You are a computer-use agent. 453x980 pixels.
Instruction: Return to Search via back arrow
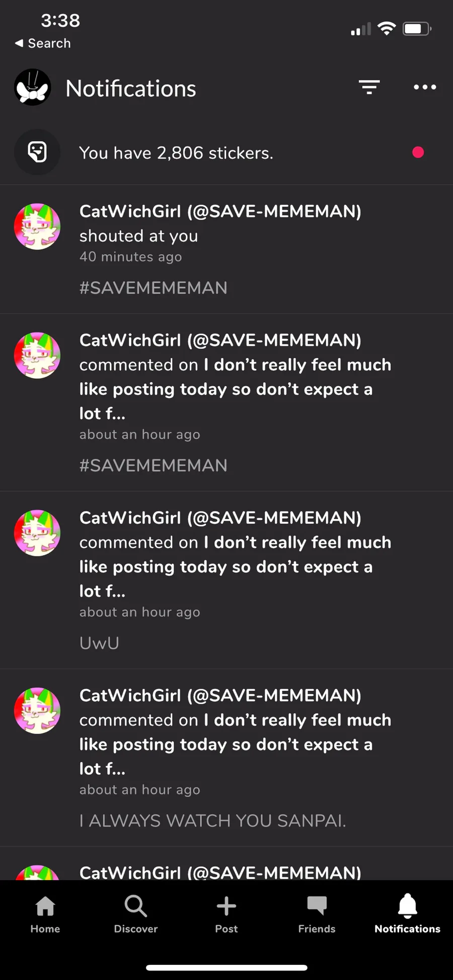click(x=43, y=43)
